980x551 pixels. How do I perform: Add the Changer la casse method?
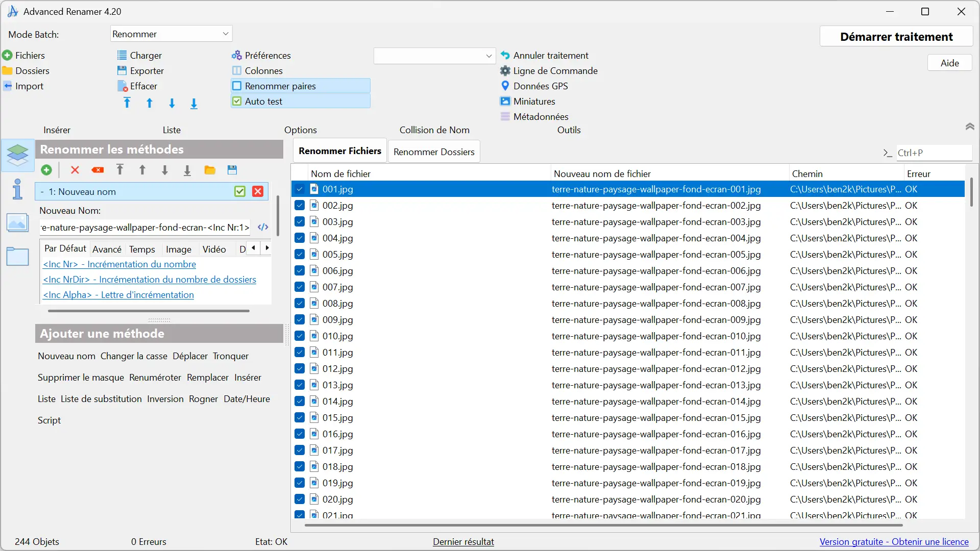(x=134, y=356)
